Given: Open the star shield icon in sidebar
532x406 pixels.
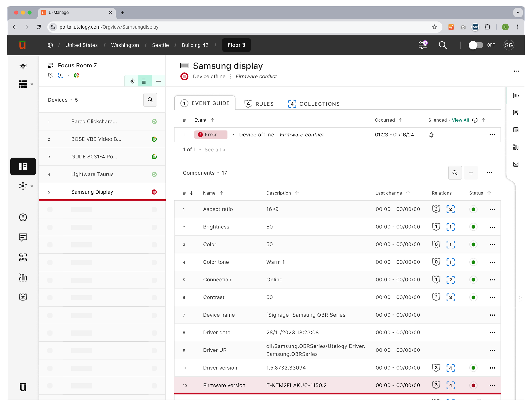Looking at the screenshot, I should click(x=23, y=297).
